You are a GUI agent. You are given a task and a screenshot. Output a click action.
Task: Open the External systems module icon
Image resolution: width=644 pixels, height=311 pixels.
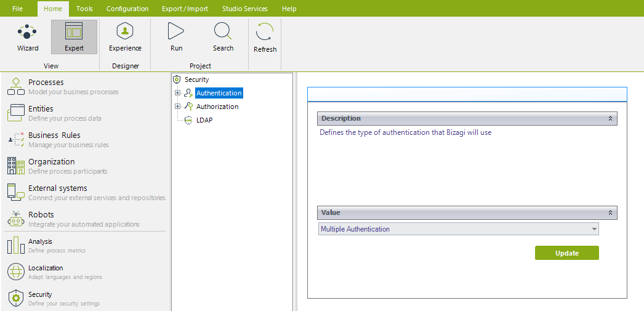16,192
